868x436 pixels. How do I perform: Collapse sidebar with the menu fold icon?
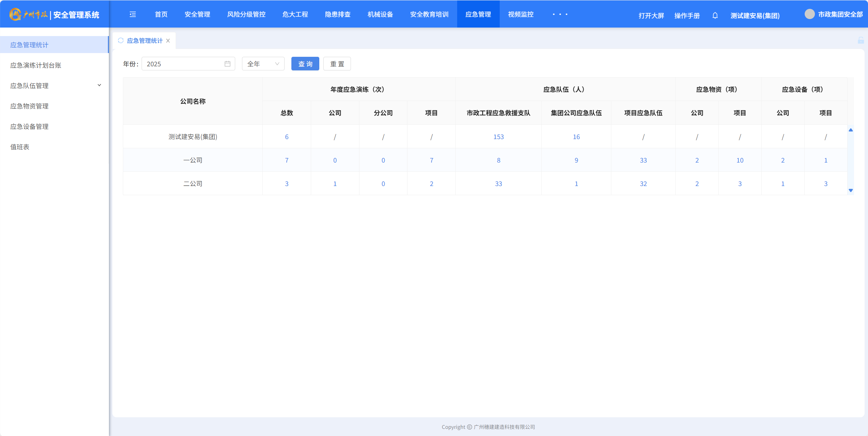(x=133, y=14)
